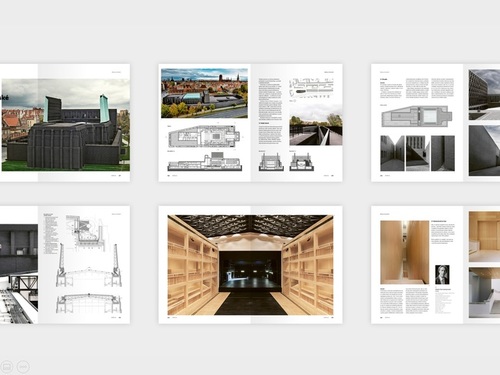
Task: Select the middle grayscale diagonal wall photo
Action: click(417, 153)
